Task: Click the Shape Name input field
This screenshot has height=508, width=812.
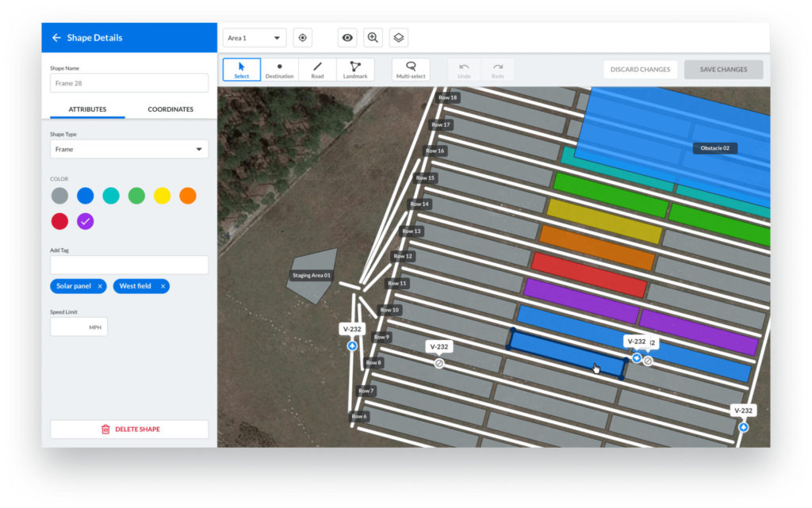Action: [129, 83]
